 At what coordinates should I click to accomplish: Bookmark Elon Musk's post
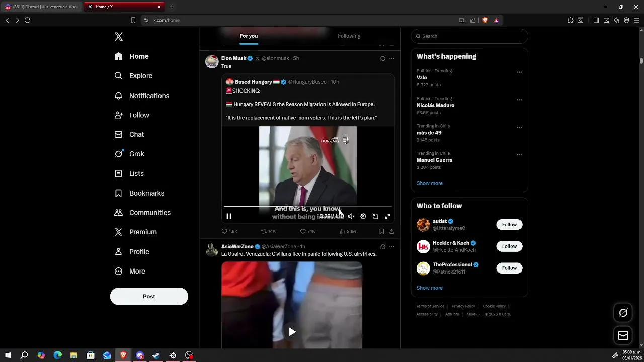[381, 231]
